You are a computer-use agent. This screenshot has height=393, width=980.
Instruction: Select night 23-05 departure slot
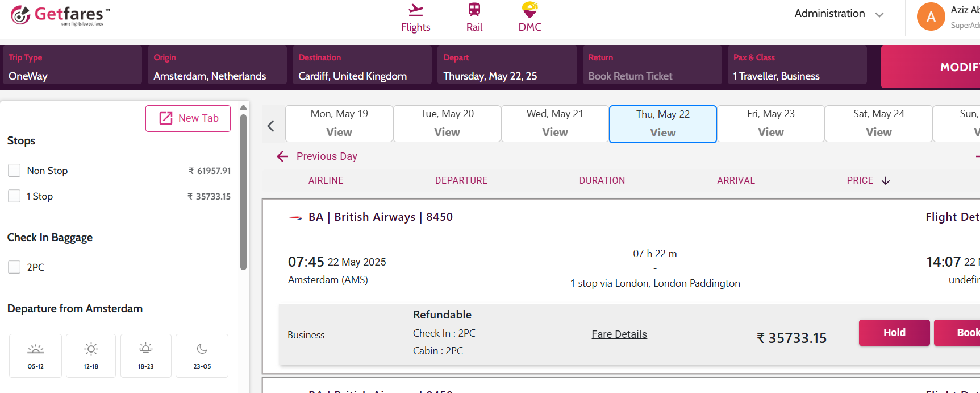pyautogui.click(x=202, y=355)
